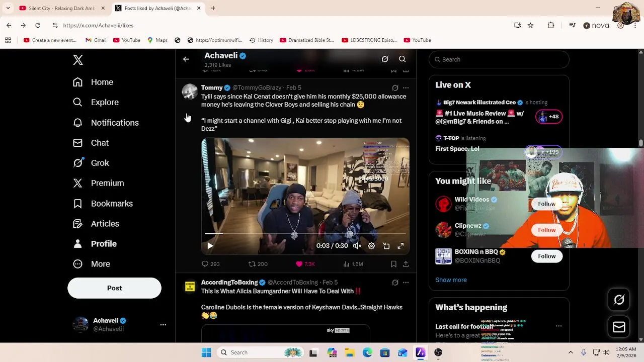Explain AccordingToBoxing post with Grok icon

pos(395,283)
